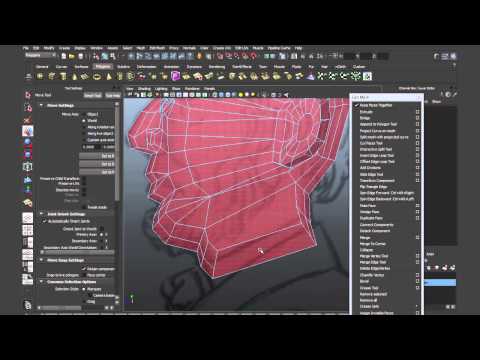Toggle the Retain component spacing checkbox
This screenshot has width=480, height=360.
[x=84, y=269]
